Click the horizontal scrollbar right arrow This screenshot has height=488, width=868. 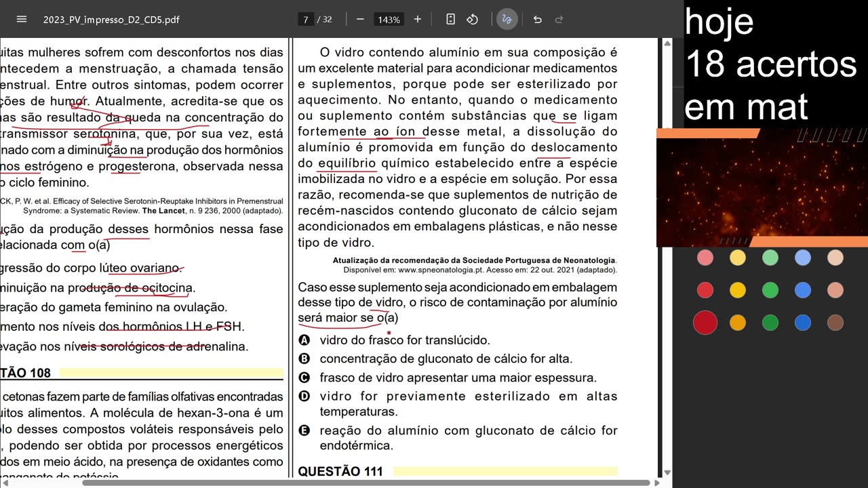pyautogui.click(x=657, y=483)
